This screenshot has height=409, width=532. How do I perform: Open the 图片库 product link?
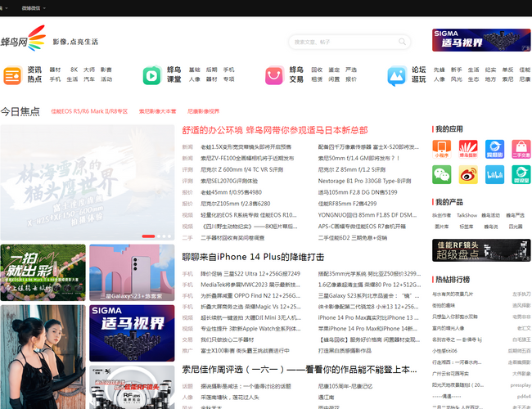441,227
